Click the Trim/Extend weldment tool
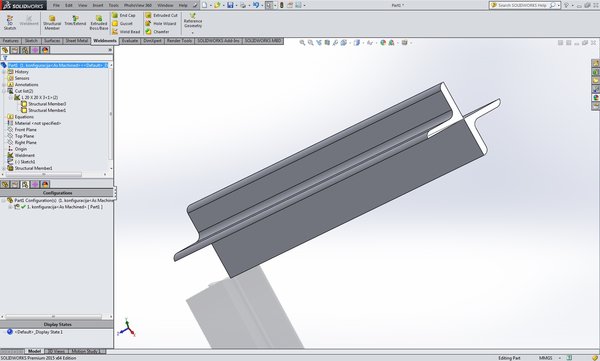Image resolution: width=600 pixels, height=361 pixels. (x=75, y=21)
